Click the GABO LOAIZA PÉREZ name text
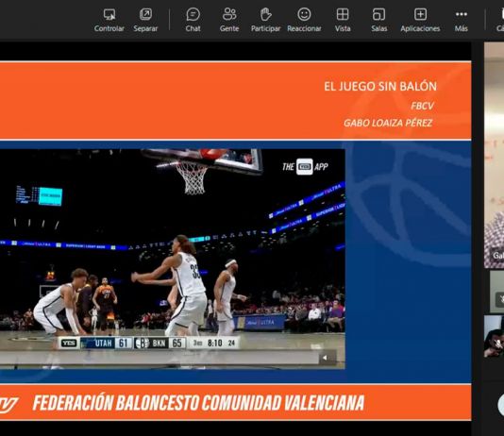The image size is (504, 436). [388, 123]
